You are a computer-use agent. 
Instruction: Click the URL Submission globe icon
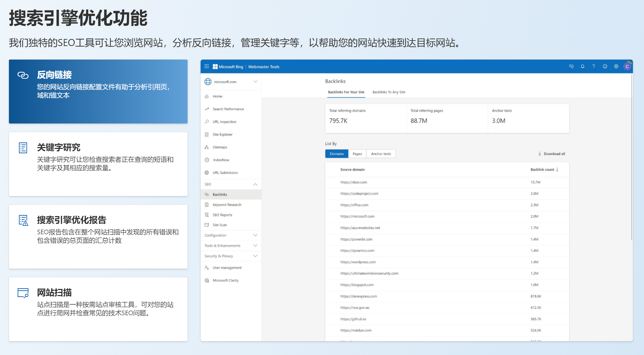pos(207,172)
